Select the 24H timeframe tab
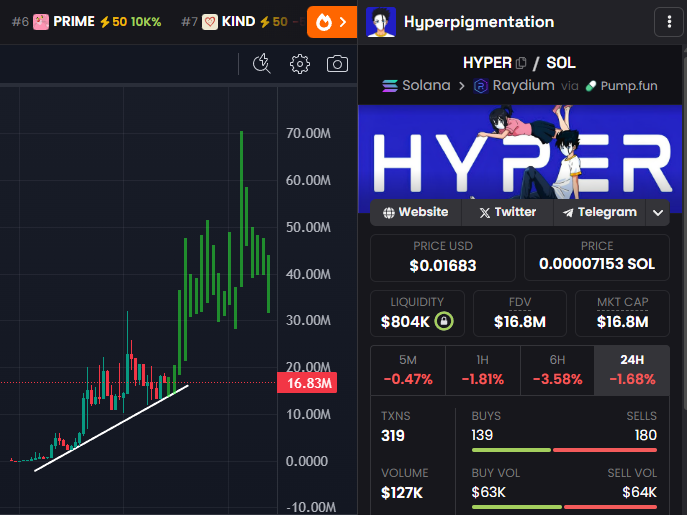Image resolution: width=687 pixels, height=515 pixels. [632, 370]
